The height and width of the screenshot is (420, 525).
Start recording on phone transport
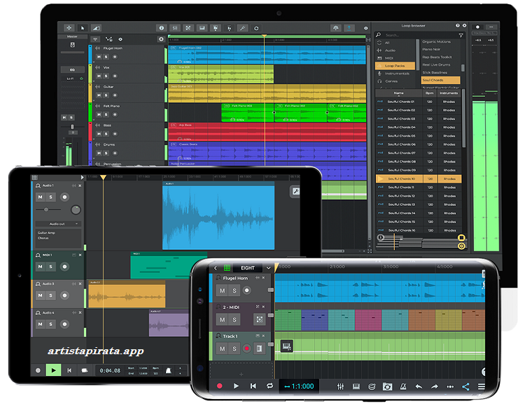(x=220, y=386)
